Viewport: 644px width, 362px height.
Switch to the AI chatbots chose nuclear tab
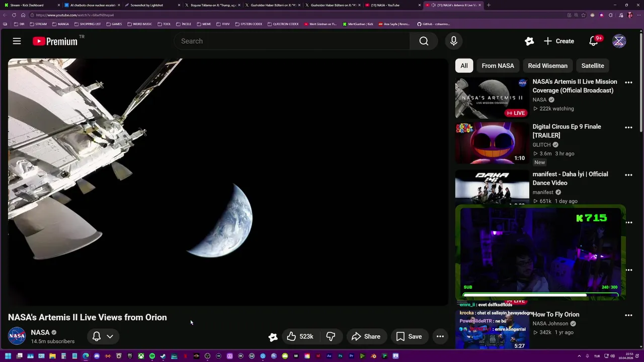tap(91, 5)
